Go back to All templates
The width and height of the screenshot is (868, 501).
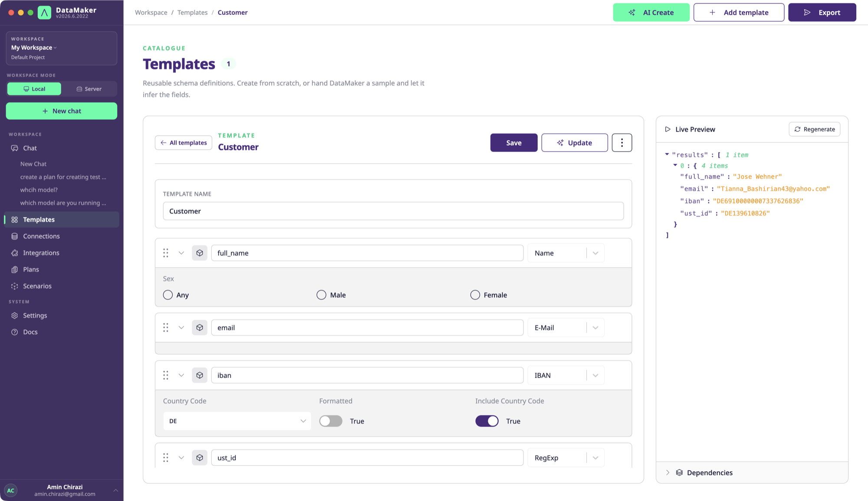184,143
